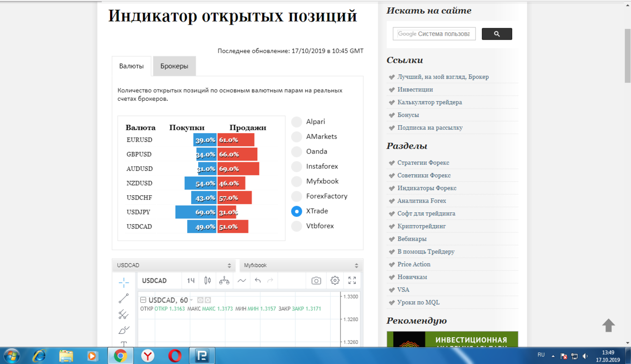This screenshot has height=364, width=631.
Task: Select the brush drawing tool
Action: (124, 330)
